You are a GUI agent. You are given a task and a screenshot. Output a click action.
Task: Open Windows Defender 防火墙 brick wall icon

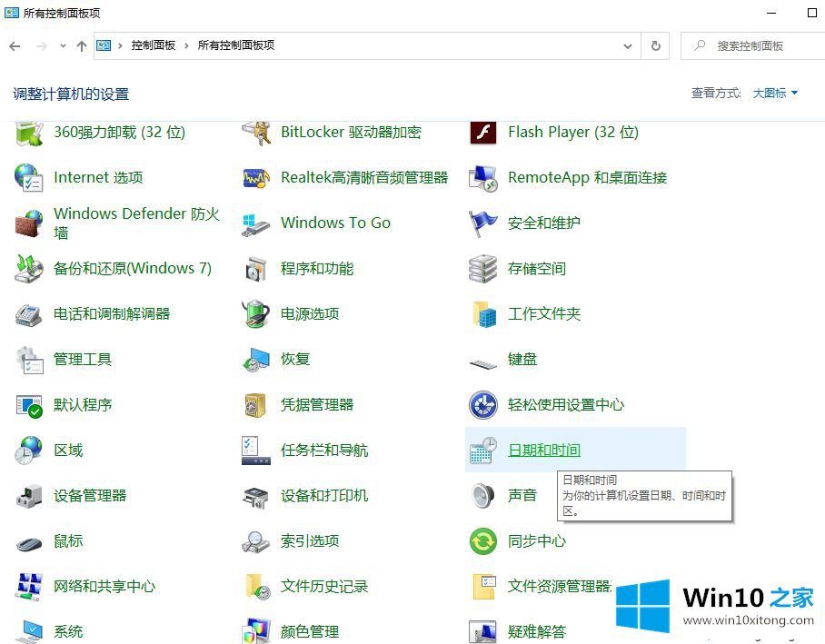point(29,223)
